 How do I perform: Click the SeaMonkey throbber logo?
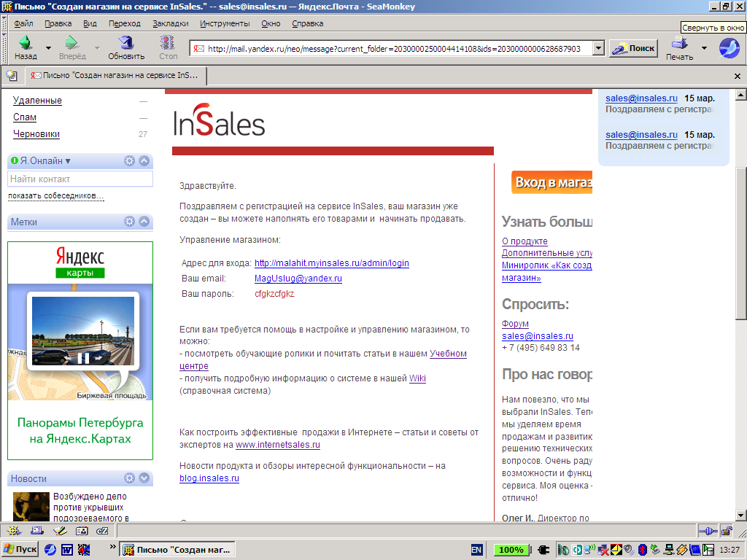[729, 48]
